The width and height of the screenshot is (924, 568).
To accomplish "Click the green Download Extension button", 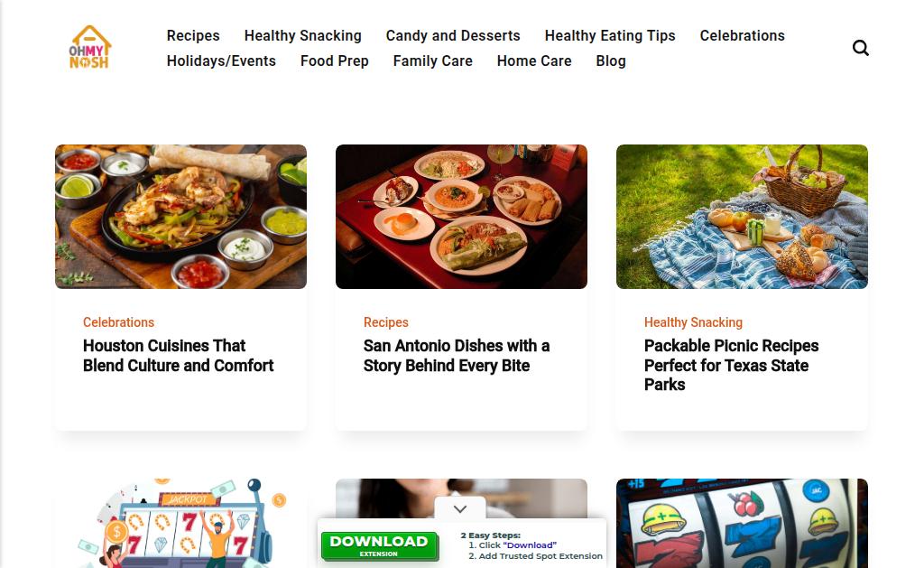I will click(x=380, y=545).
